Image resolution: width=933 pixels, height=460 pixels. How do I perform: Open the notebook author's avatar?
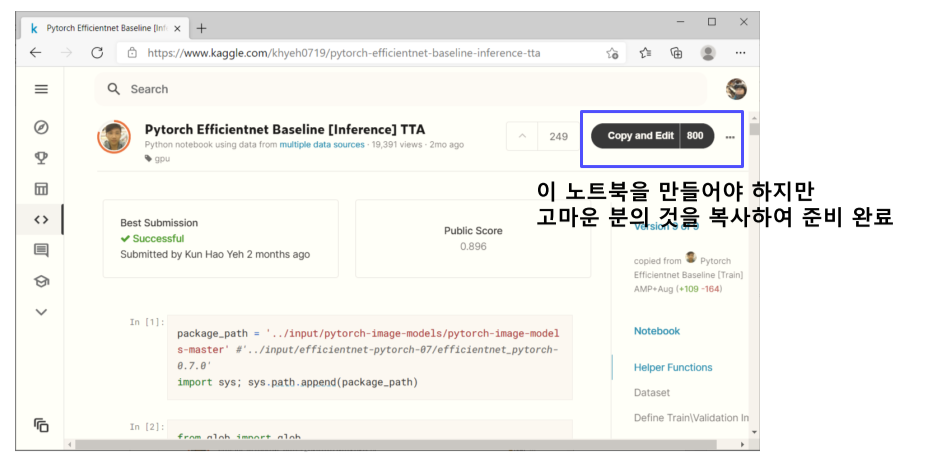pos(114,136)
